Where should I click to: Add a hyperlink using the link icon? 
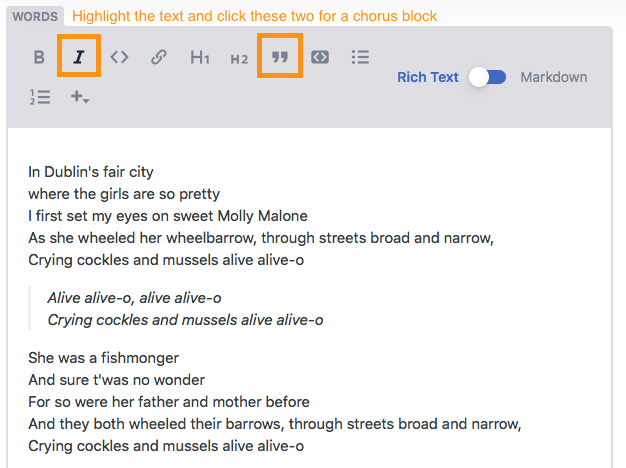tap(159, 57)
